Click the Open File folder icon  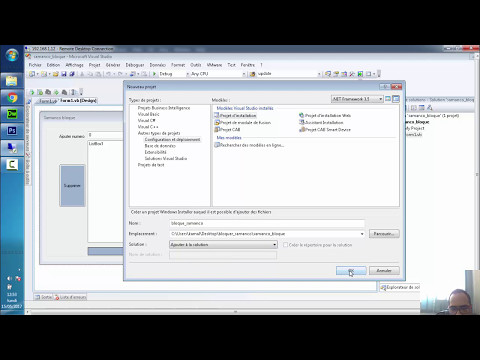point(56,74)
